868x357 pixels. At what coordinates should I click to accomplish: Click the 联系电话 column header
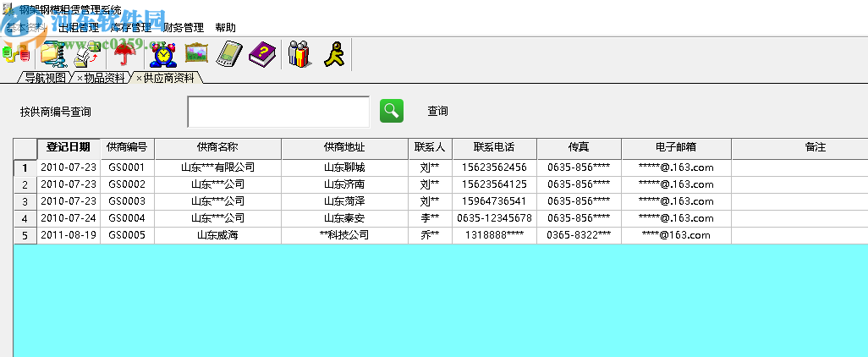coord(494,147)
